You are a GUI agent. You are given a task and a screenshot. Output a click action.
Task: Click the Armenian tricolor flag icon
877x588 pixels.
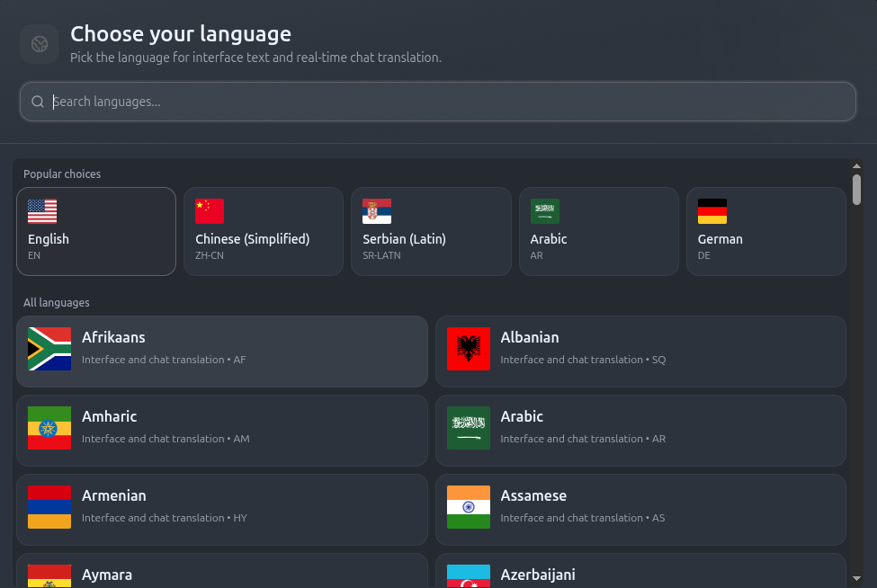click(49, 507)
